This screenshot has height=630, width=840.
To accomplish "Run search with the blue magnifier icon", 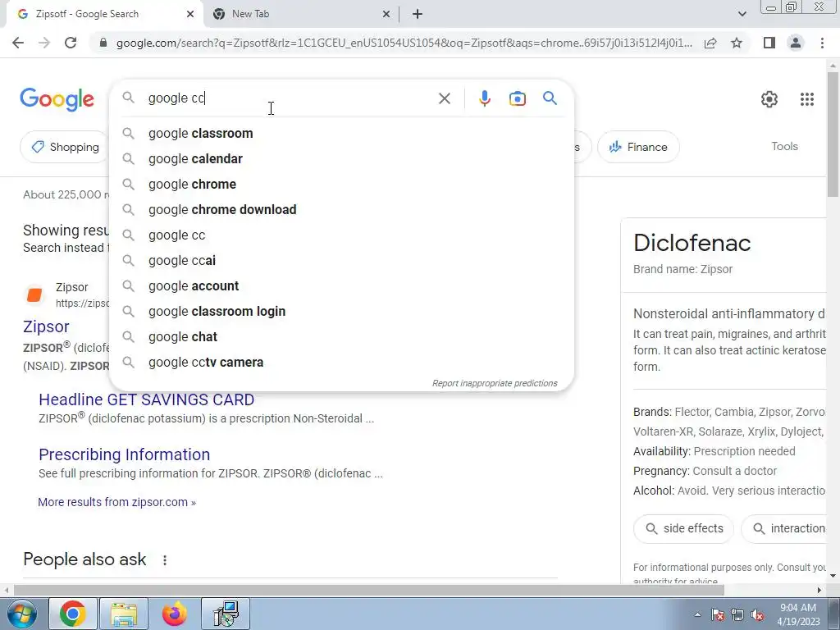I will pos(550,98).
